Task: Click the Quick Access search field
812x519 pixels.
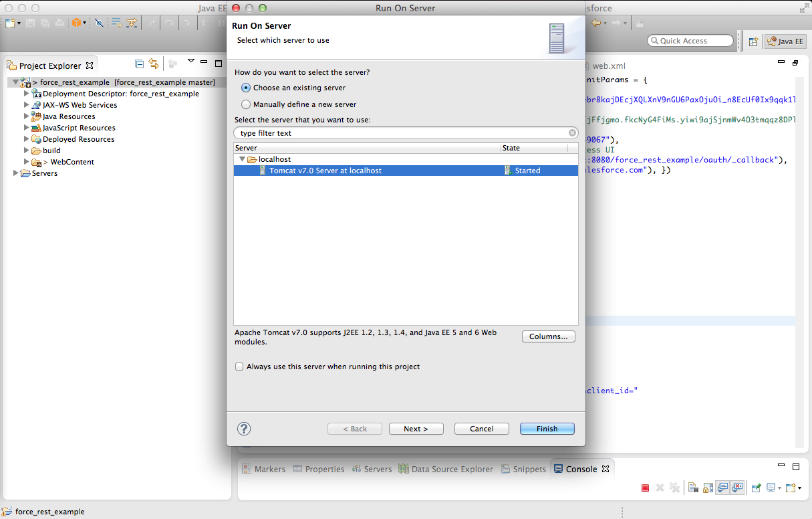Action: (690, 41)
